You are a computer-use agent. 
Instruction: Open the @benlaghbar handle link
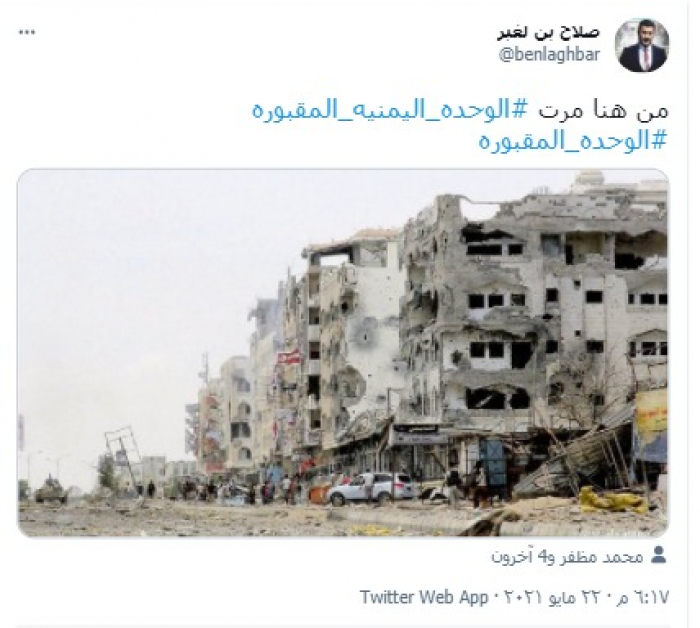point(549,55)
